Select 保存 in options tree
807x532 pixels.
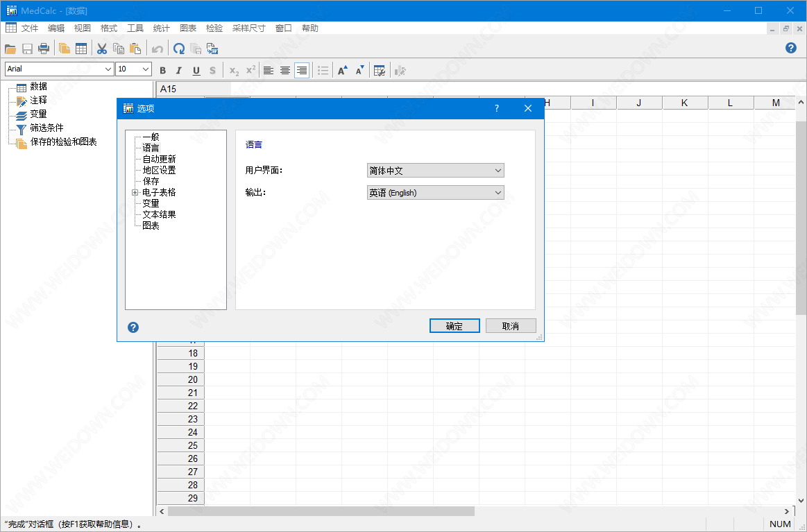[x=151, y=181]
